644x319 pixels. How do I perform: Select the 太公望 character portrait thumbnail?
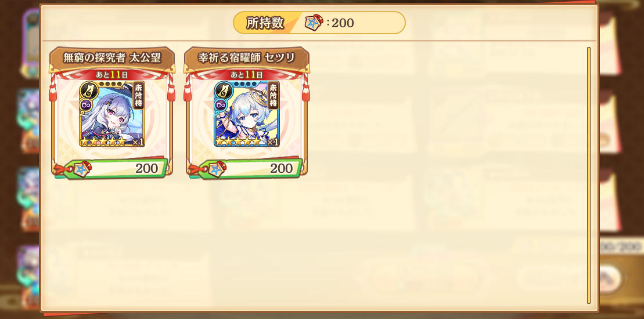(112, 114)
